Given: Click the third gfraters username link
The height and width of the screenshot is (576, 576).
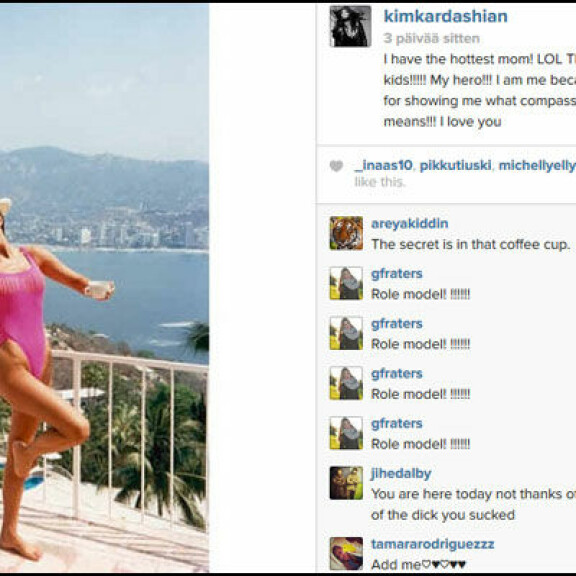Looking at the screenshot, I should [397, 374].
